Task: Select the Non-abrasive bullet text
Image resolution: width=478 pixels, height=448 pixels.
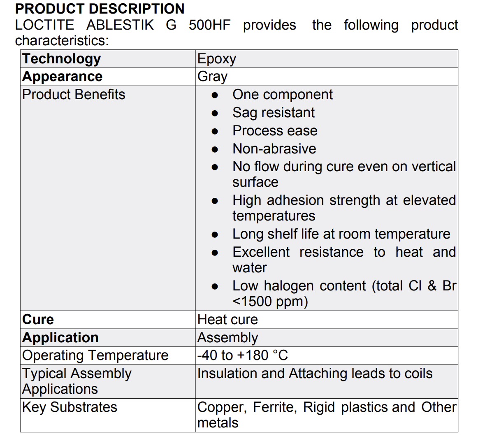Action: click(x=274, y=149)
